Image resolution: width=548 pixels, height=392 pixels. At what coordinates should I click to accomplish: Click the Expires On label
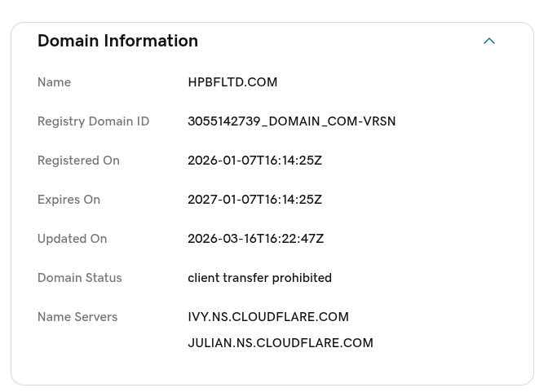pyautogui.click(x=68, y=200)
